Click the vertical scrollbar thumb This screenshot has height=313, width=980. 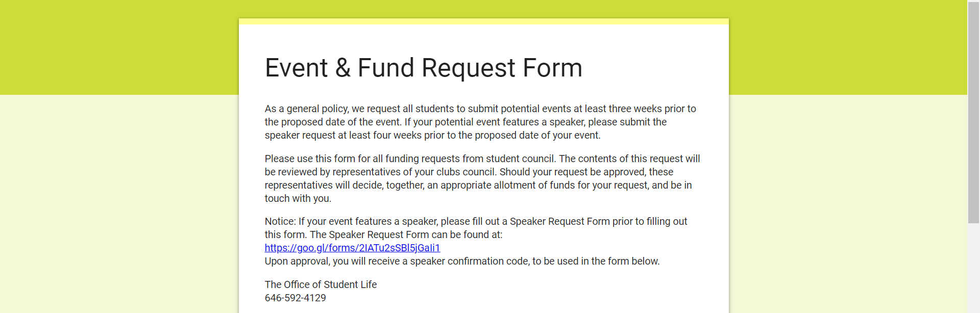coord(973,112)
